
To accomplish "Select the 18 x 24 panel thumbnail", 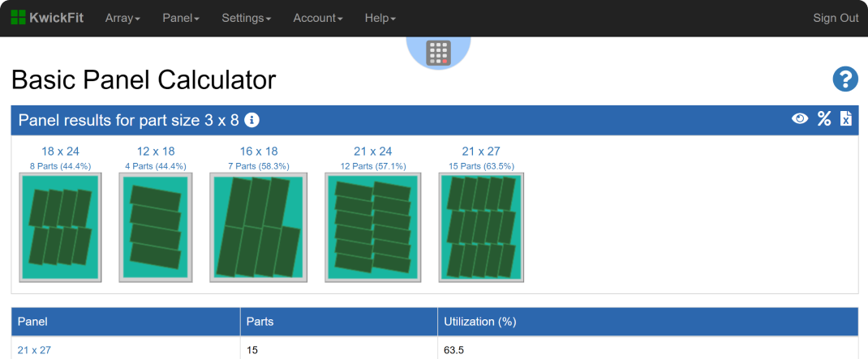I will click(60, 228).
